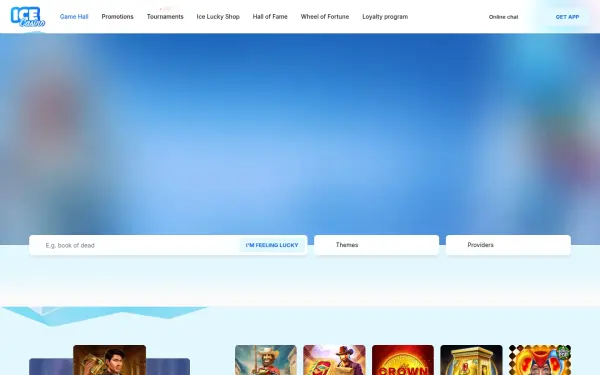Expand the Themes dropdown
This screenshot has height=375, width=600.
click(377, 245)
